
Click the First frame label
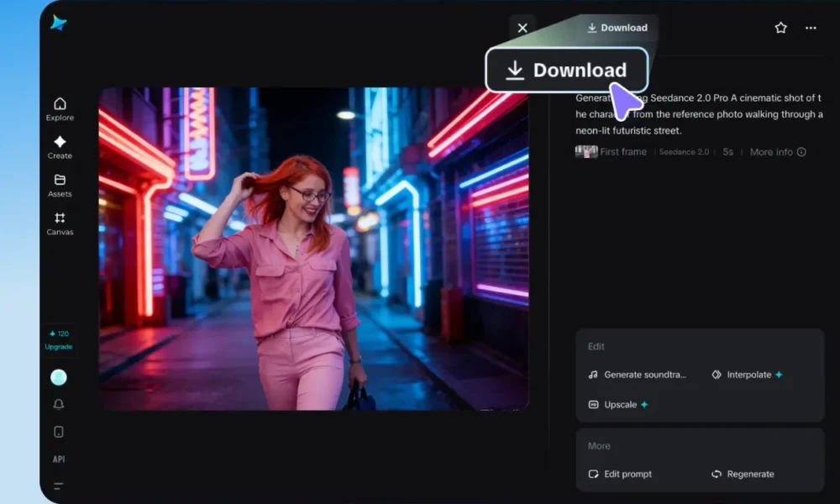(x=623, y=152)
